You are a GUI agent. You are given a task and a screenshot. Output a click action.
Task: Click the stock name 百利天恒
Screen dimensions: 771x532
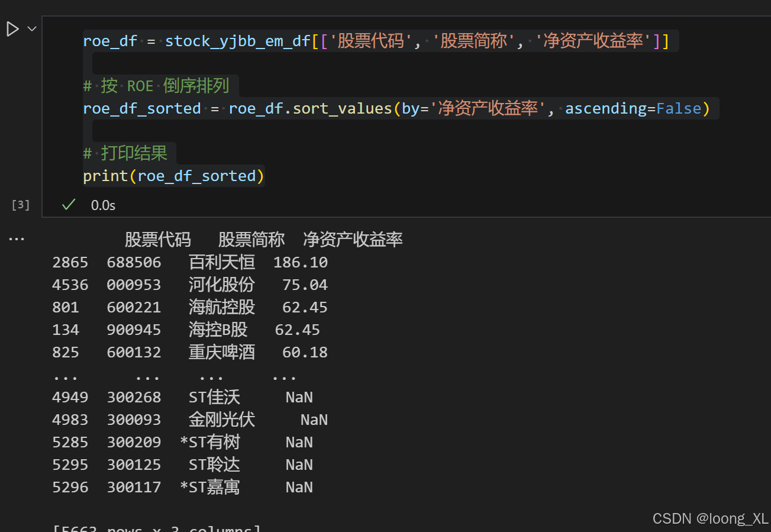coord(222,262)
